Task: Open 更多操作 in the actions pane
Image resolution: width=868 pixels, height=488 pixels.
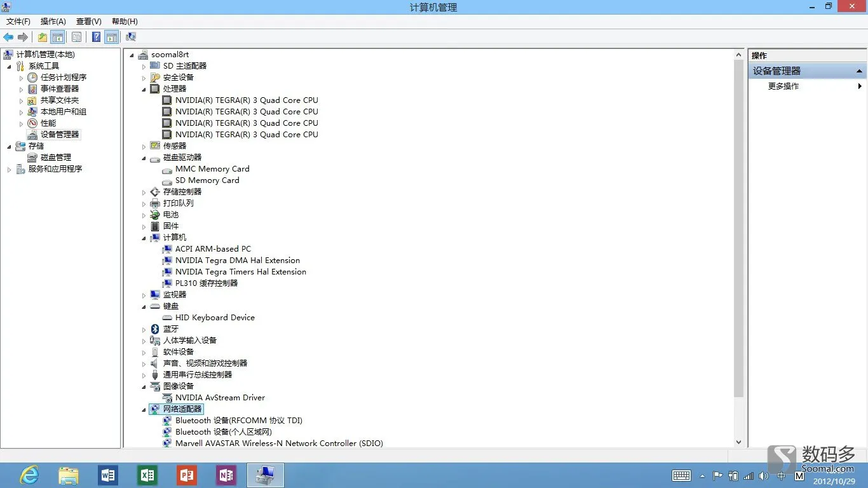Action: pos(783,86)
